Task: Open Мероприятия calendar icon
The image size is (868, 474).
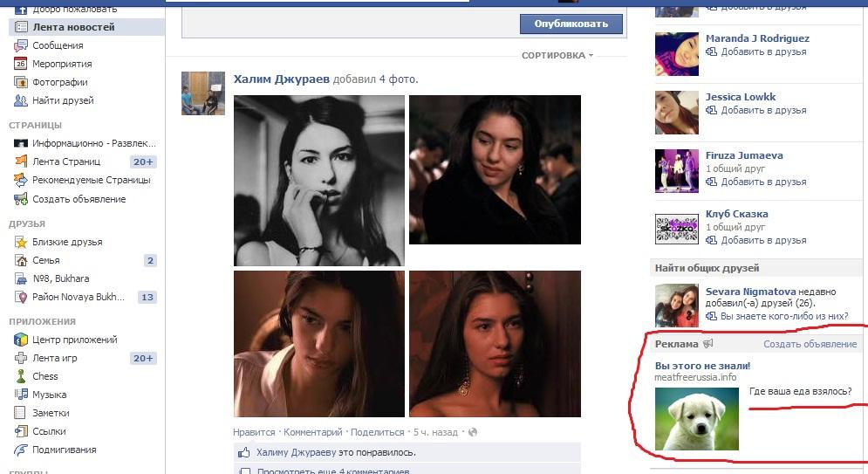Action: tap(20, 64)
